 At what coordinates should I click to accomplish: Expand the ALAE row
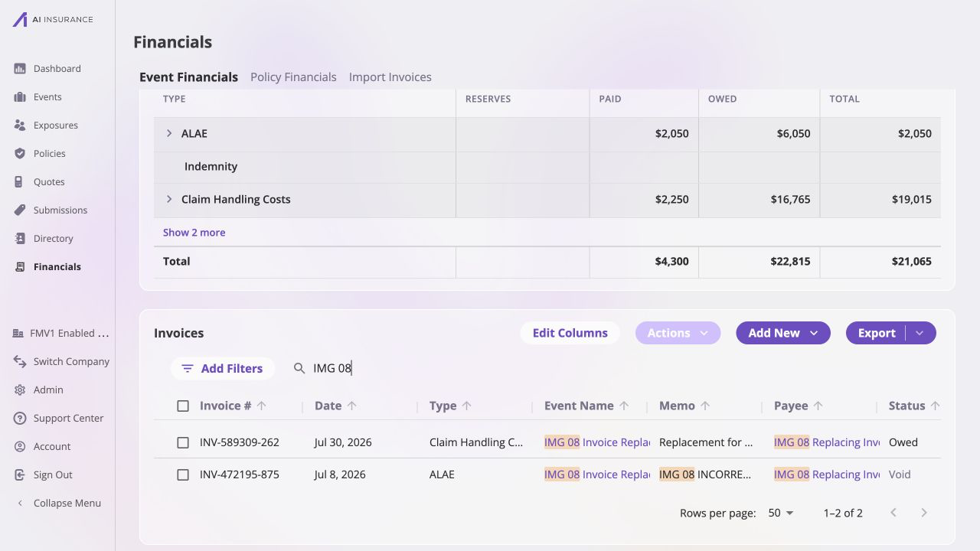click(169, 134)
